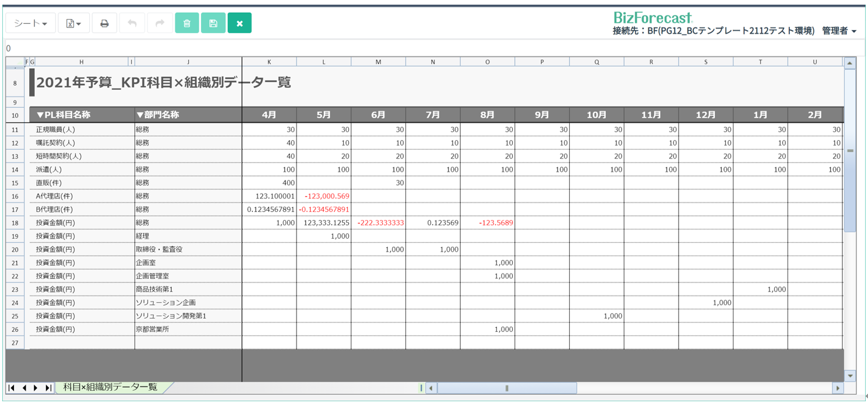Jump to first sheet navigation arrow
This screenshot has width=868, height=403.
click(x=12, y=388)
